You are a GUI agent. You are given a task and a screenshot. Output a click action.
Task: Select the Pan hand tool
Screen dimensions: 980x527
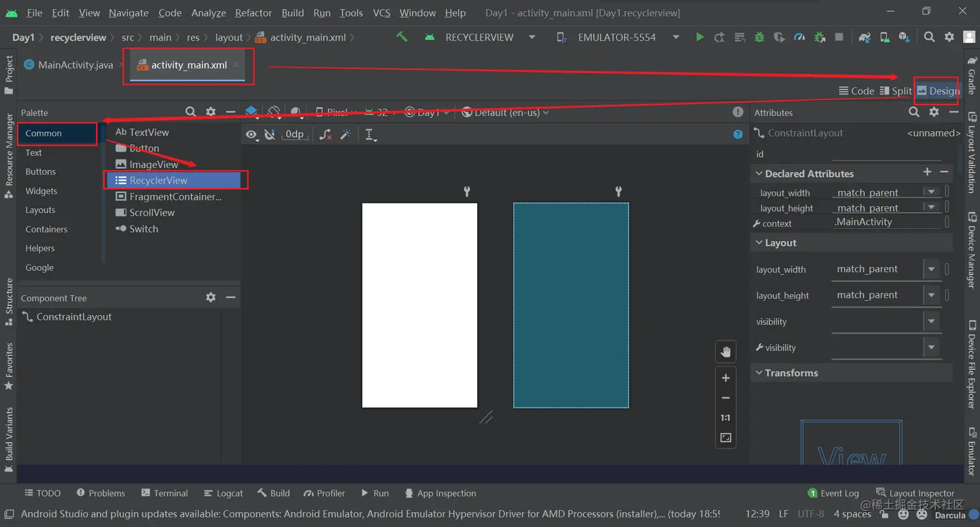point(726,352)
